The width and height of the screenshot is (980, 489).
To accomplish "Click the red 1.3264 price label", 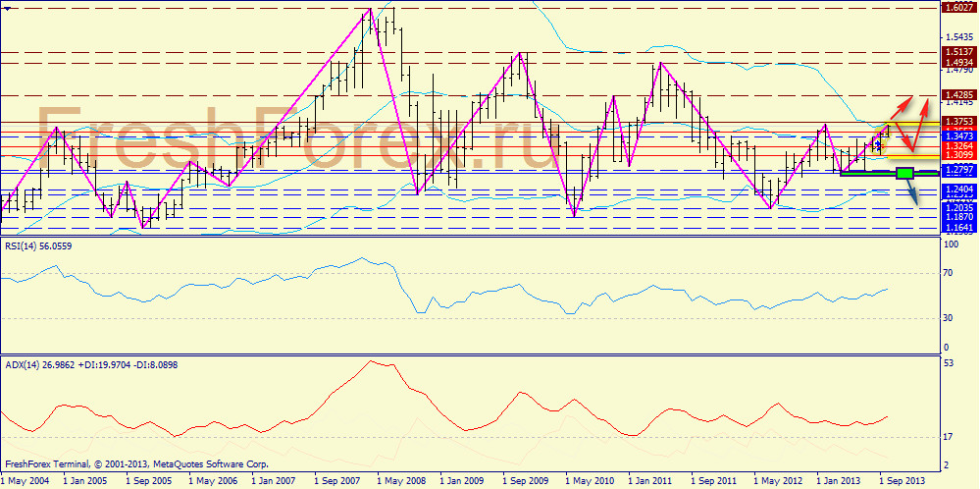I will pos(956,146).
